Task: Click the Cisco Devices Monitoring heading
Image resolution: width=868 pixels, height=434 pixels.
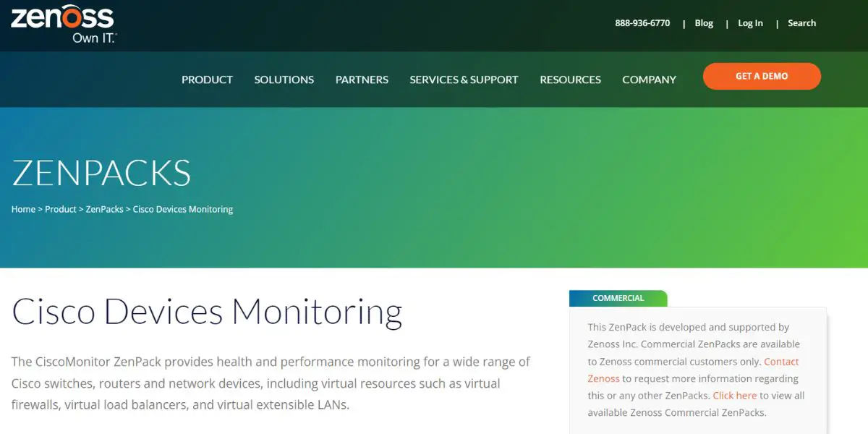Action: click(x=207, y=311)
